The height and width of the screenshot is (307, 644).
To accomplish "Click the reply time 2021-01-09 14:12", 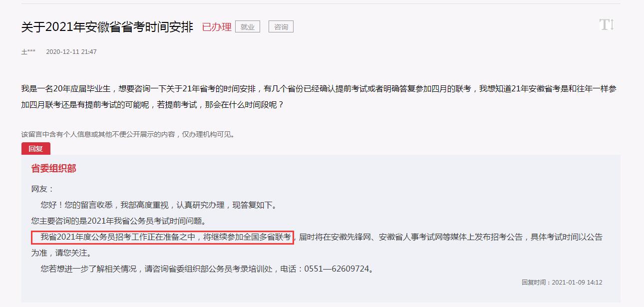I will point(562,283).
